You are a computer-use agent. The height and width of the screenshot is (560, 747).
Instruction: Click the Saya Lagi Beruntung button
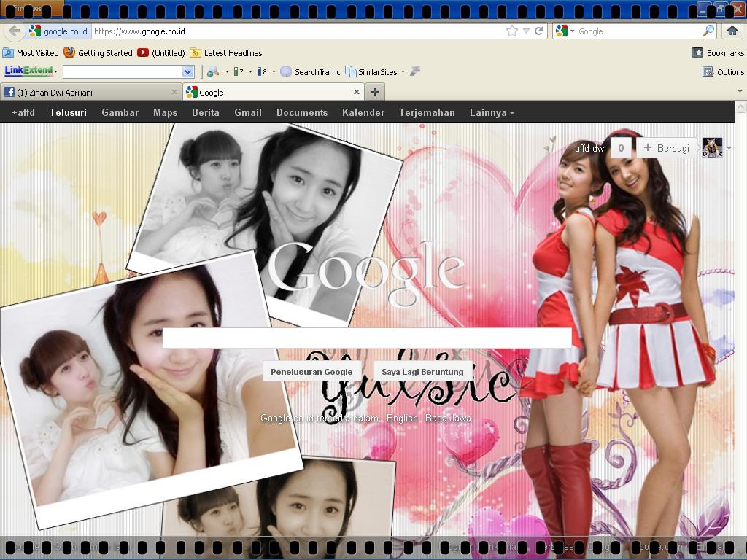click(422, 371)
